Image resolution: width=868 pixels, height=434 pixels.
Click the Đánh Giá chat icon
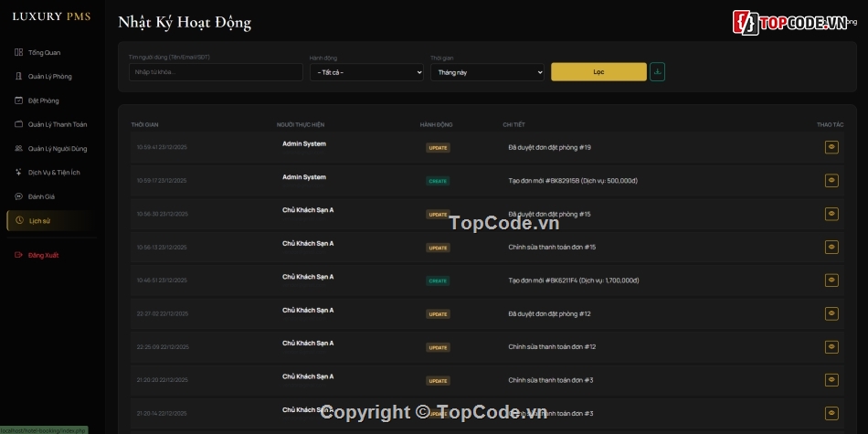coord(19,196)
